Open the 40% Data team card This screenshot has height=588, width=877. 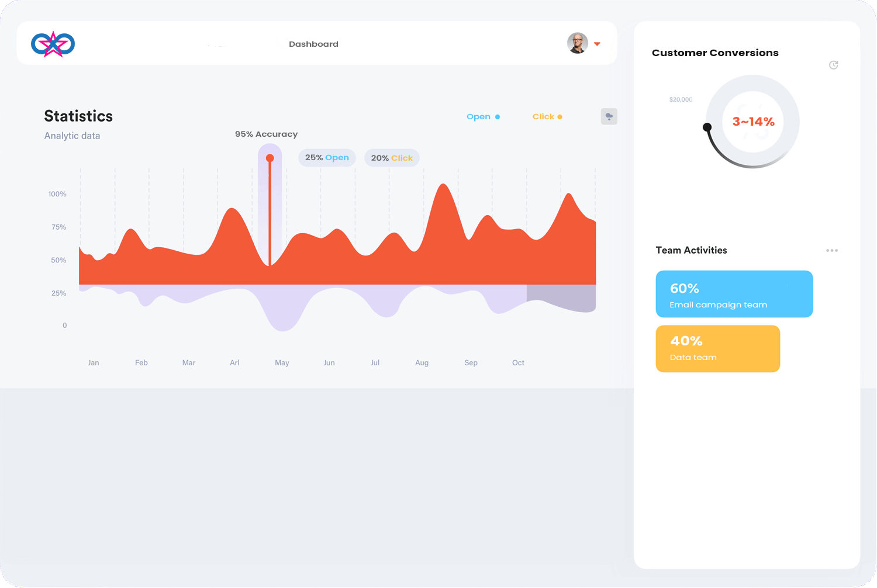(717, 349)
